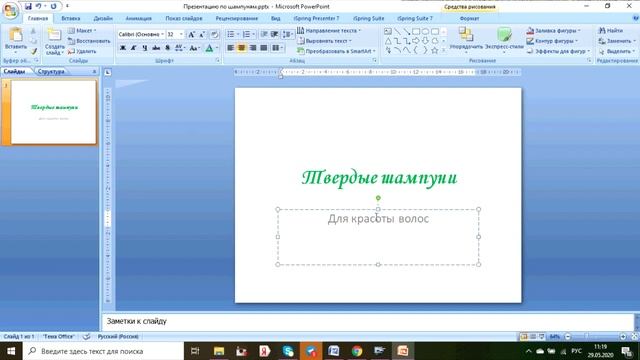
Task: Click zoom out minus on zoom slider
Action: tap(567, 336)
